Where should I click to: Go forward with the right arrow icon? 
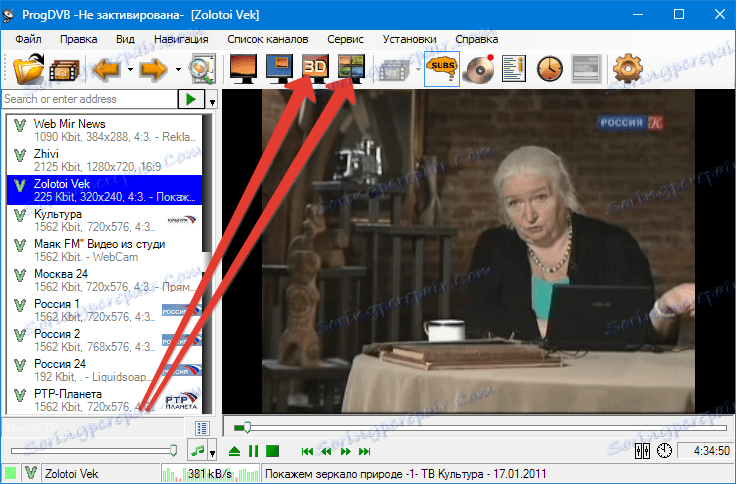tap(153, 69)
